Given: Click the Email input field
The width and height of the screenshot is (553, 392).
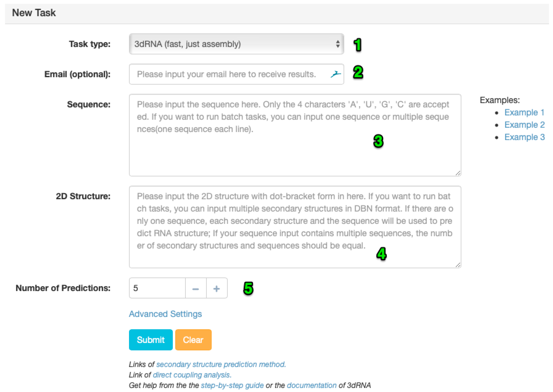Looking at the screenshot, I should (x=229, y=74).
